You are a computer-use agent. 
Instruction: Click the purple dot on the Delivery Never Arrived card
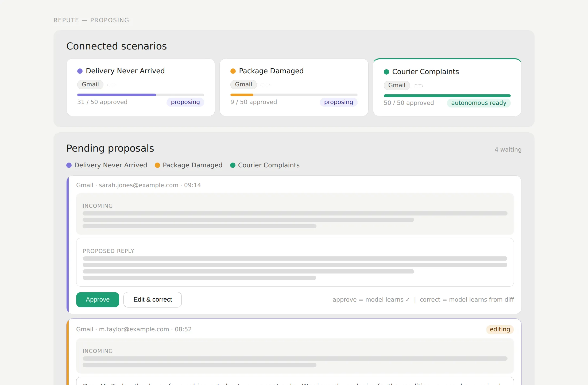coord(80,71)
